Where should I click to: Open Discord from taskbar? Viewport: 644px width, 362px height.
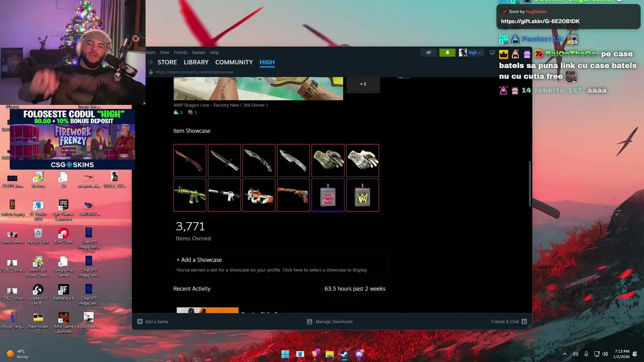point(359,354)
